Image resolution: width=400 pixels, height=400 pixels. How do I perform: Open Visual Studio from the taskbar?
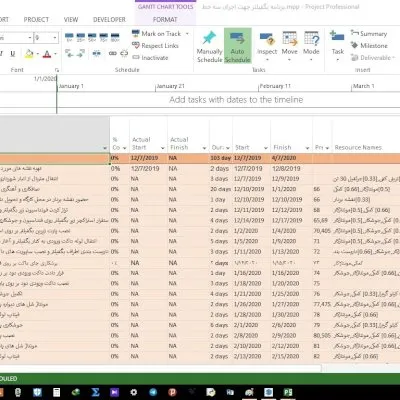click(x=114, y=392)
